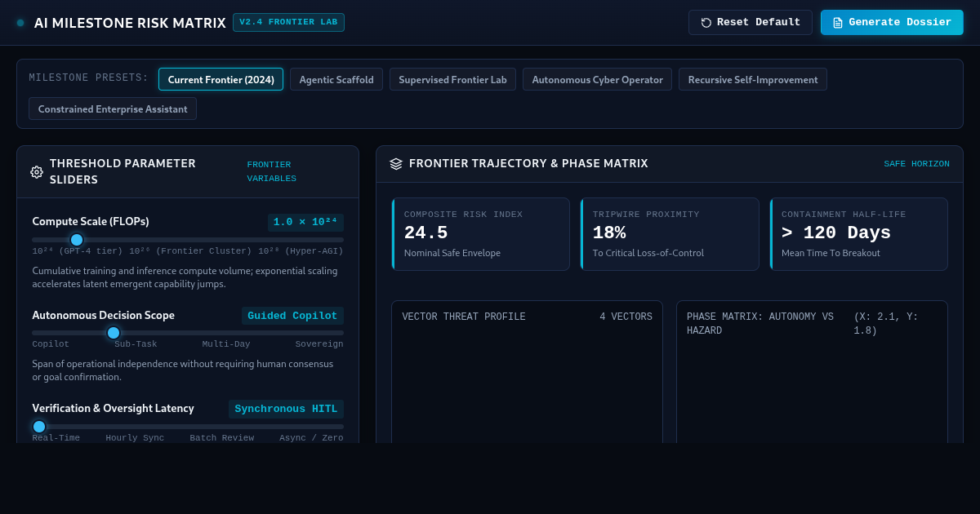Click the Sub-Task tick label

coord(136,344)
